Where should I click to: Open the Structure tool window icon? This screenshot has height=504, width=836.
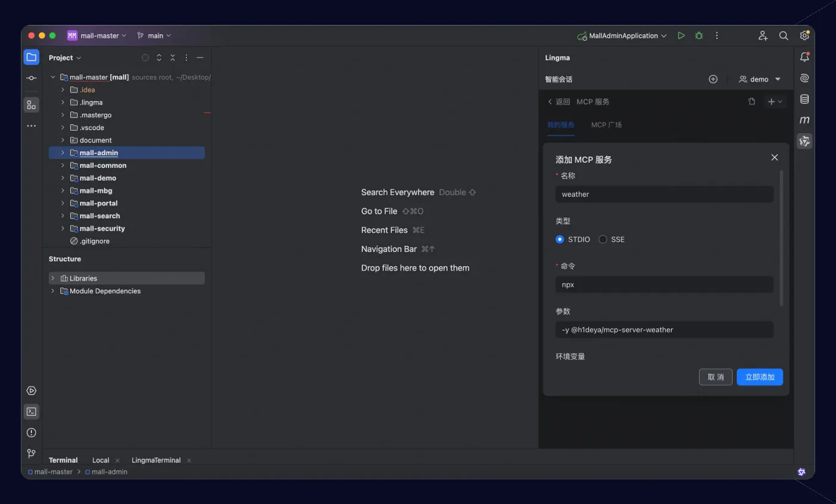(31, 105)
